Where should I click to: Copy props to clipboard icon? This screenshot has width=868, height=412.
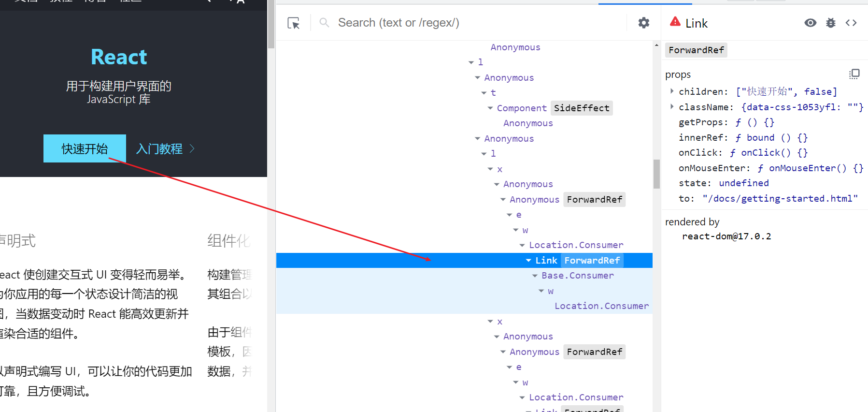coord(854,74)
